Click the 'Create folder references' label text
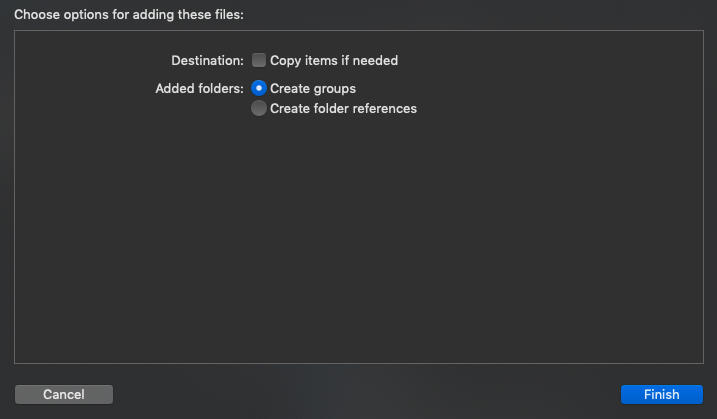 (343, 108)
